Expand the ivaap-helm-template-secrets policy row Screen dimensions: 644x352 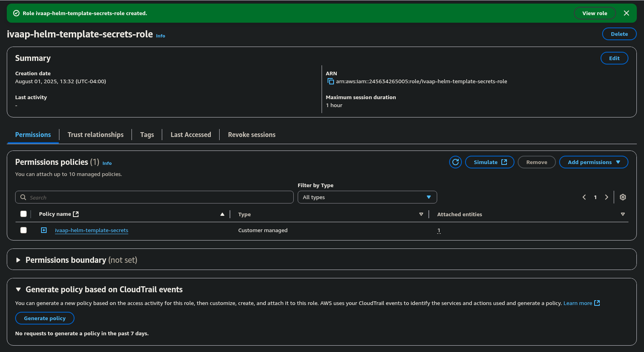coord(44,230)
